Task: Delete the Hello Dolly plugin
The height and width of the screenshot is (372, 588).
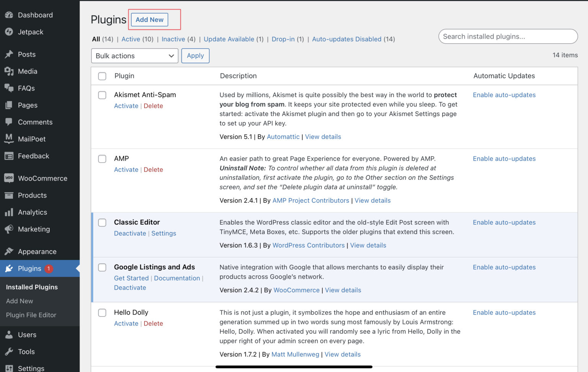Action: tap(153, 323)
